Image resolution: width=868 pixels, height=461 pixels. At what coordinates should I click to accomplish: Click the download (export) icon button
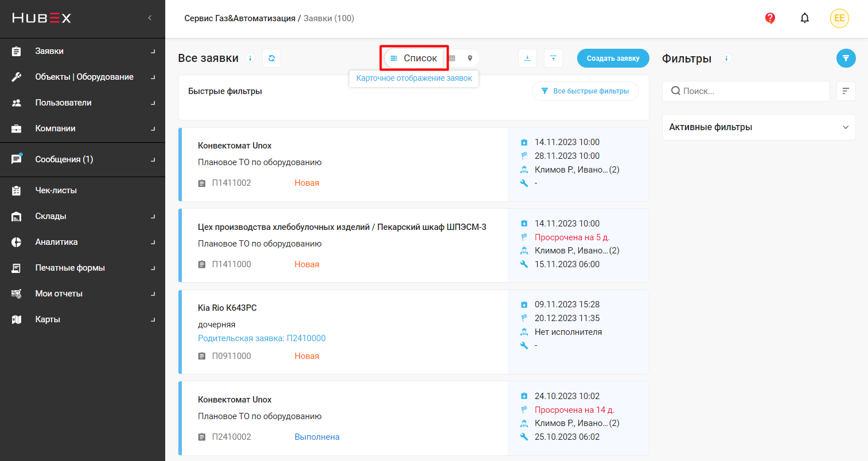(x=527, y=58)
